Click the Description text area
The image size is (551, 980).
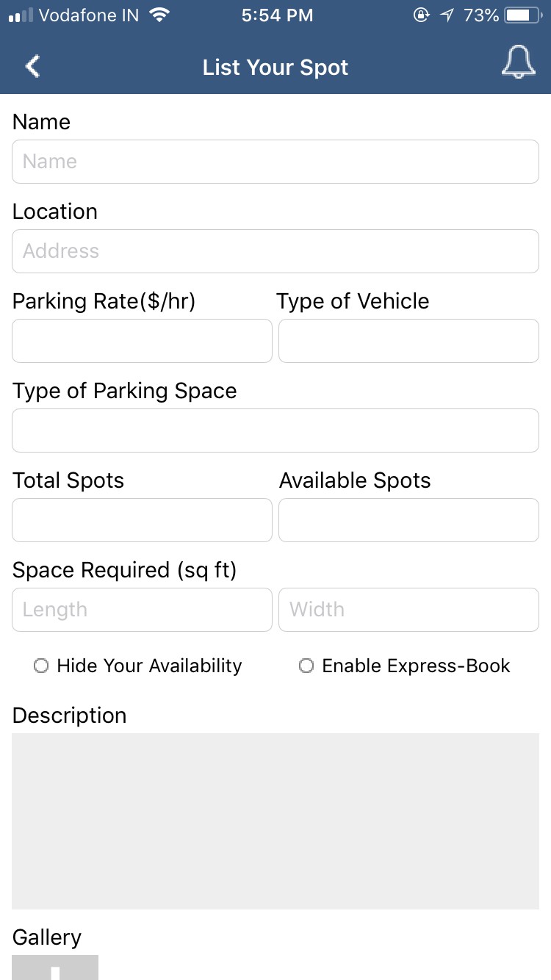275,821
